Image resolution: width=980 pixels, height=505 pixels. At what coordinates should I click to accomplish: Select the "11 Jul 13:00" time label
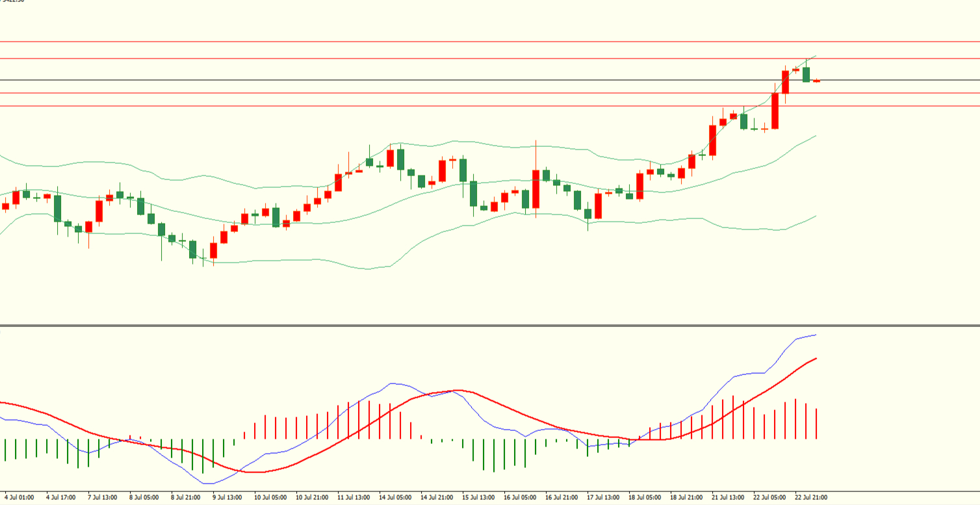coord(354,498)
